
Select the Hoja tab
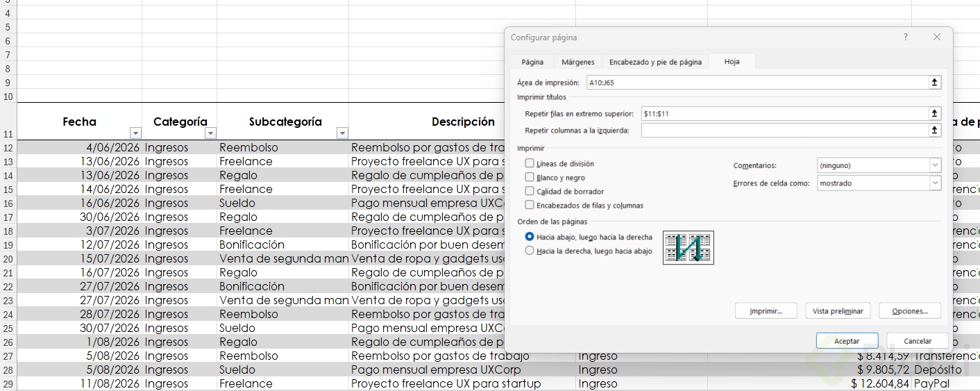(732, 61)
